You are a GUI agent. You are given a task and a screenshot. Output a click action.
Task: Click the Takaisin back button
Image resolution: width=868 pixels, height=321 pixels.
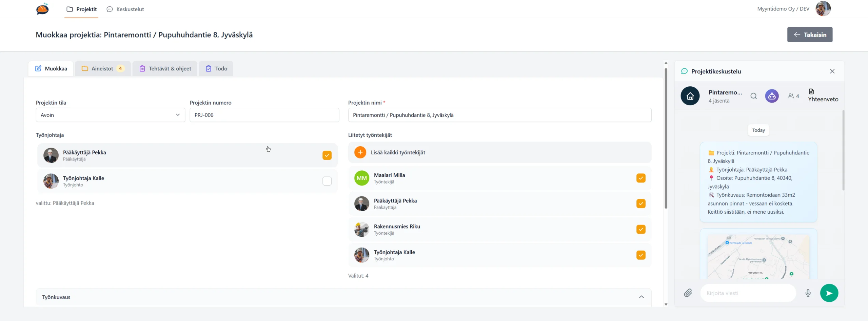(809, 35)
